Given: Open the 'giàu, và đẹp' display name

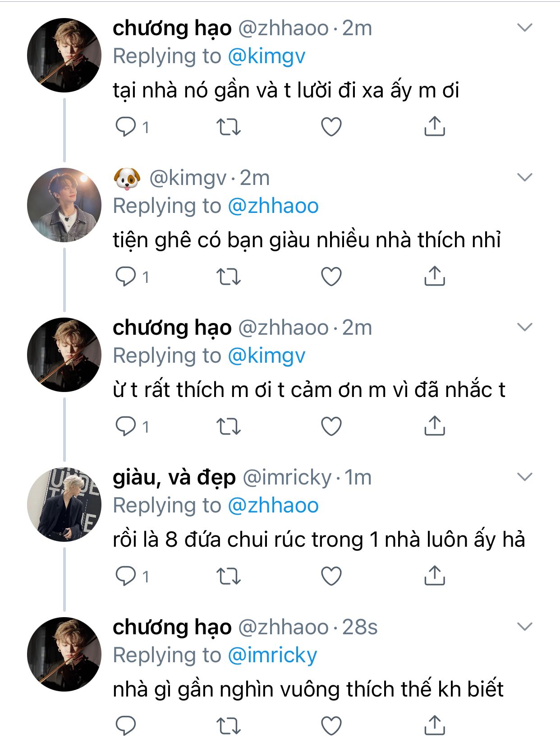Looking at the screenshot, I should [174, 478].
